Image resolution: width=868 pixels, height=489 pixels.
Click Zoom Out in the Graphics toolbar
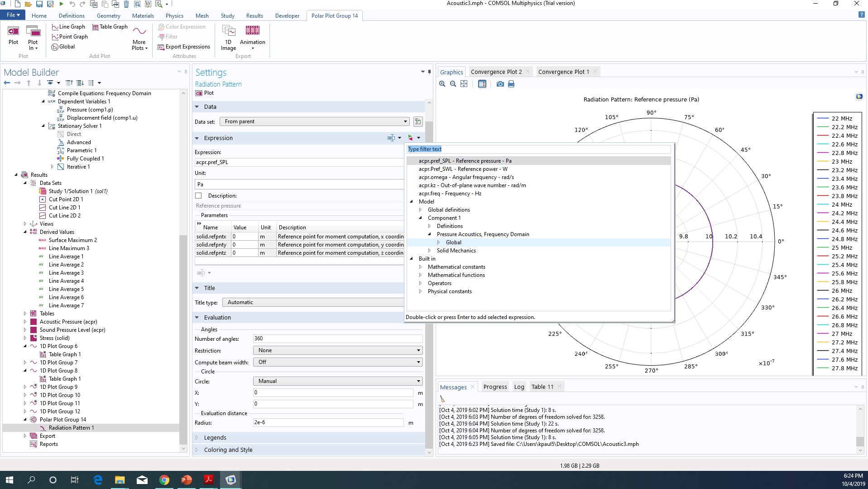(453, 84)
